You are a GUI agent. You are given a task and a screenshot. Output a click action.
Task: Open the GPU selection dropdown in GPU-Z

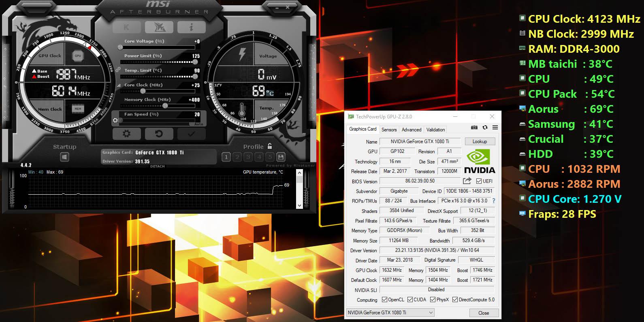(x=390, y=313)
